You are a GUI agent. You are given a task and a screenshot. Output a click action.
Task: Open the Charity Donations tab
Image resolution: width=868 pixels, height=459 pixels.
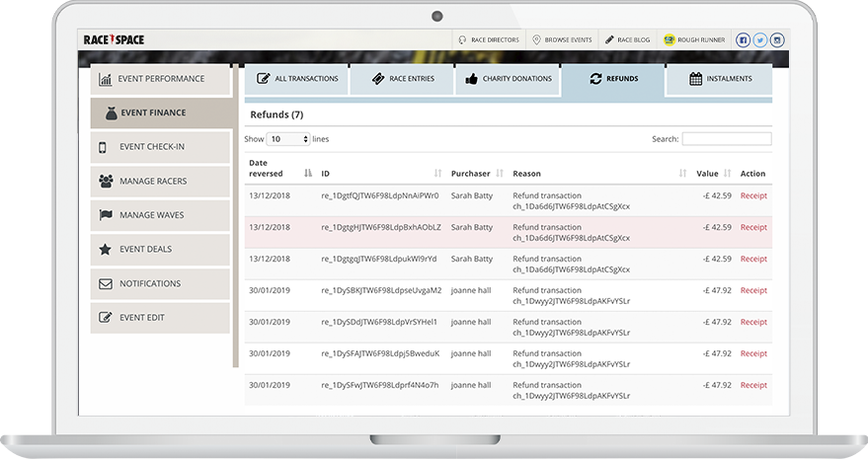(x=508, y=79)
